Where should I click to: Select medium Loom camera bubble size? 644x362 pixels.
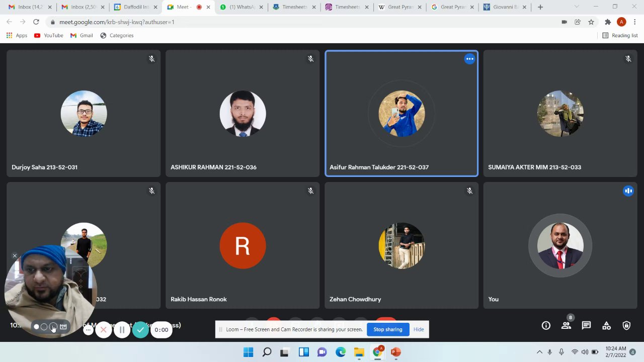click(x=44, y=327)
